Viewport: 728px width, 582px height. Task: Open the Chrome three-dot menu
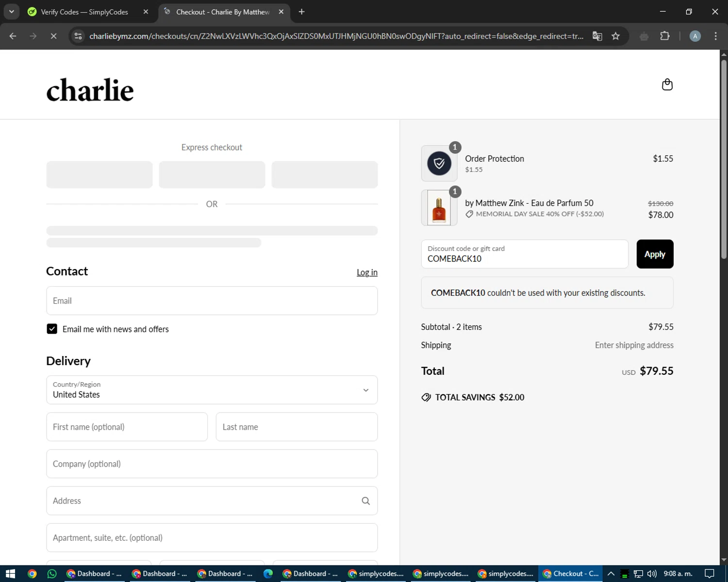click(715, 36)
